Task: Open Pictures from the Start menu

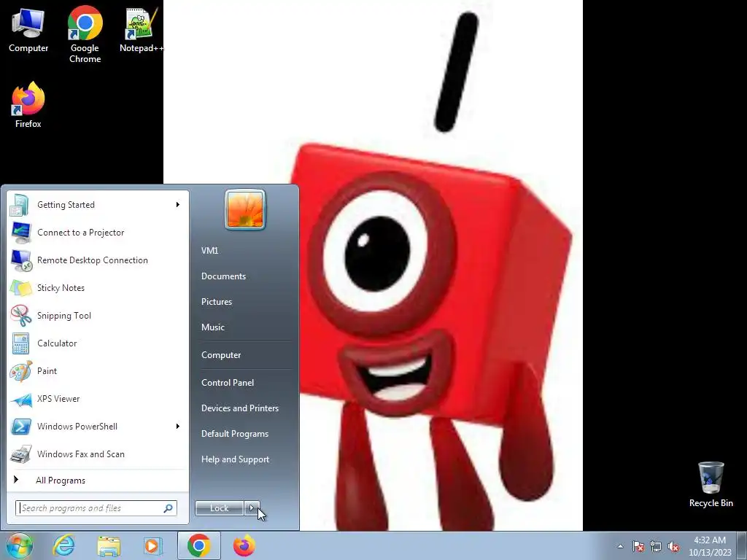Action: 217,302
